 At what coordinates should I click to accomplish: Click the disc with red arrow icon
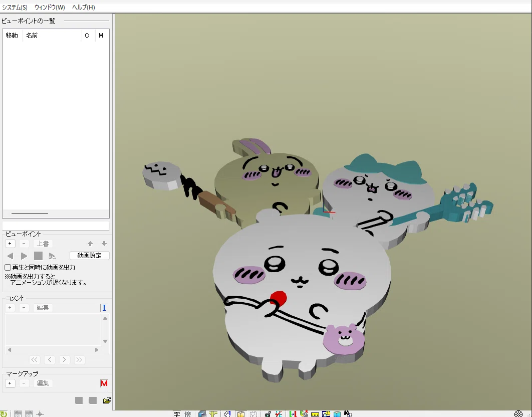[x=304, y=414]
